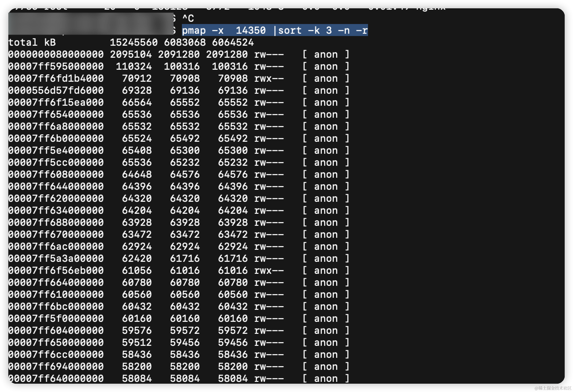Image resolution: width=573 pixels, height=392 pixels.
Task: Click address 0000000080000000 at top of mappings
Action: tap(56, 54)
